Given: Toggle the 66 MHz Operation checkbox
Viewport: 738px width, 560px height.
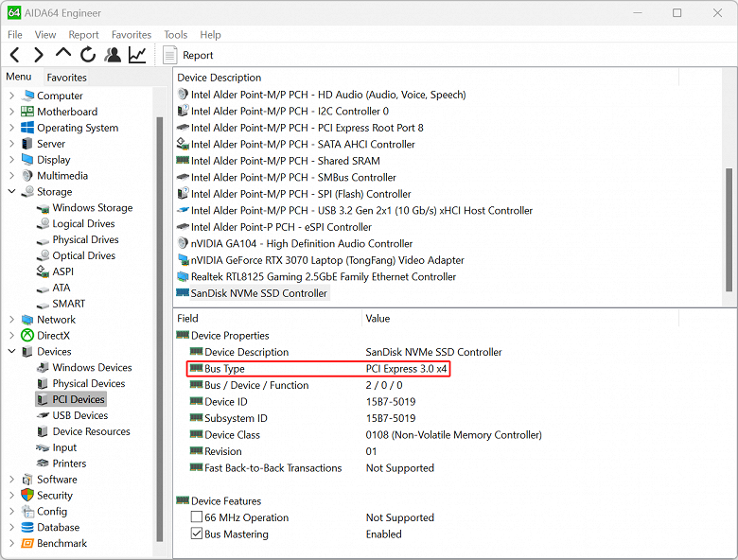Looking at the screenshot, I should pyautogui.click(x=196, y=517).
